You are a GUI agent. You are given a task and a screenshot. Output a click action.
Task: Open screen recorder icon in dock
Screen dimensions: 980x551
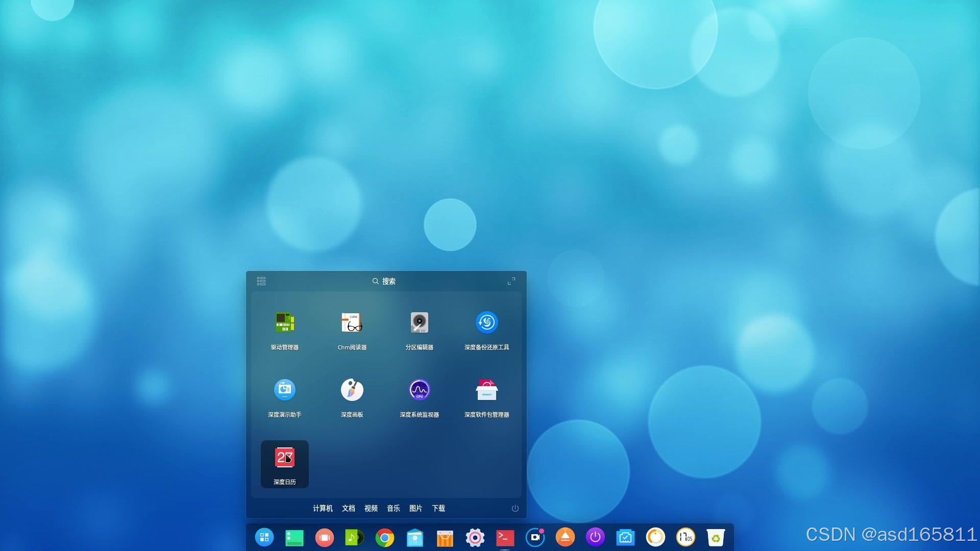pos(535,537)
